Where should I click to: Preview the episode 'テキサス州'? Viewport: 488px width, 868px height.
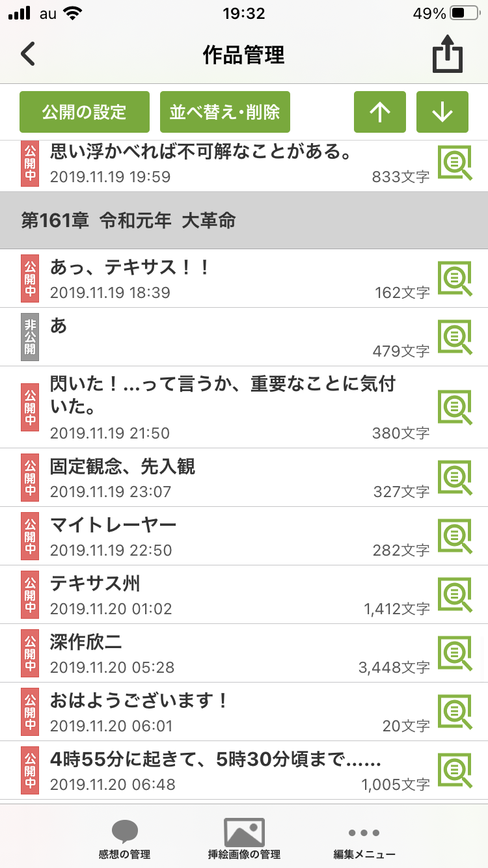(x=454, y=595)
